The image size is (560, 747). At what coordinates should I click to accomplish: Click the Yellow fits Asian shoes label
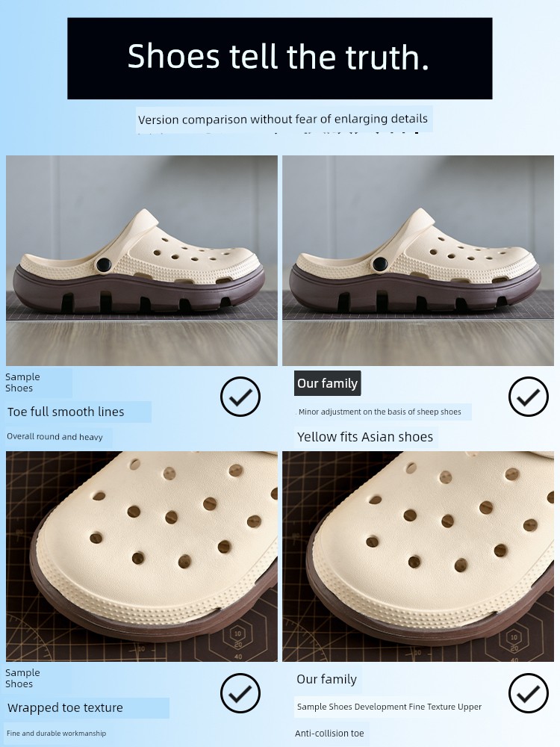point(365,437)
